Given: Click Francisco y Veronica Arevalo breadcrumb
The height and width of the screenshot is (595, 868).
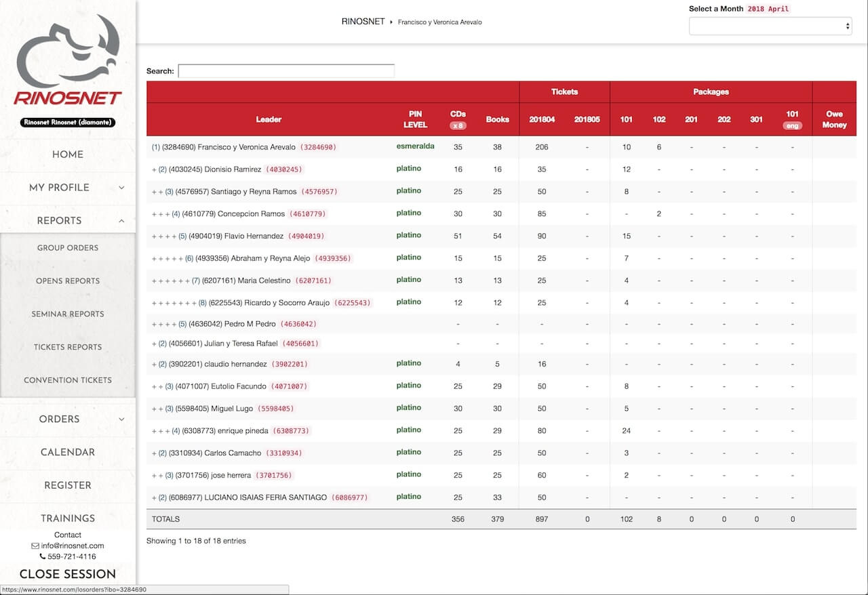Looking at the screenshot, I should click(x=439, y=22).
